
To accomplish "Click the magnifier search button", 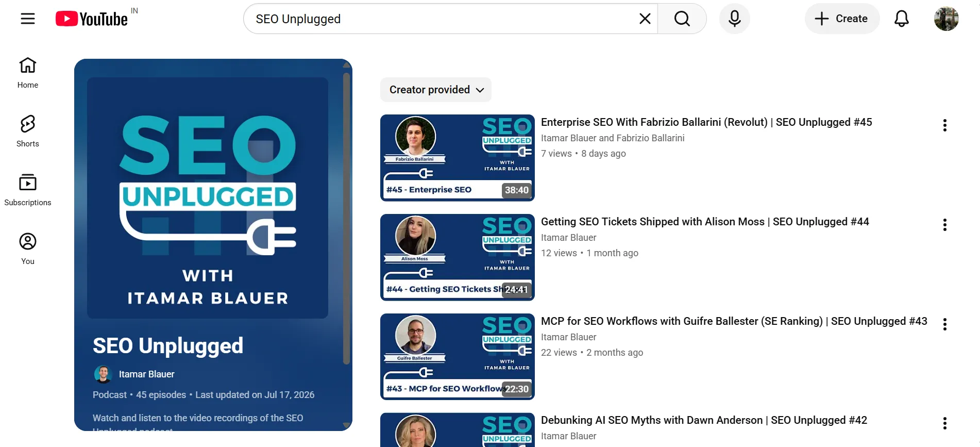I will [682, 19].
